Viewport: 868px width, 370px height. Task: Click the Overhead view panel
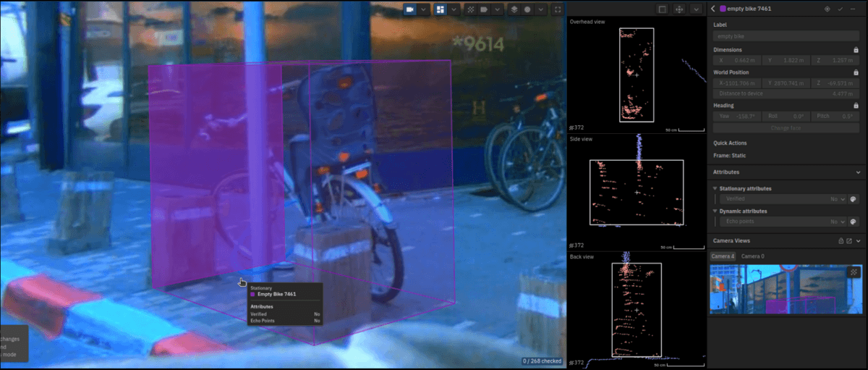point(637,75)
